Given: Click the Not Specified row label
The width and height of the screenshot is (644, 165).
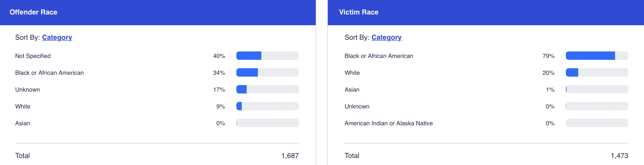Looking at the screenshot, I should coord(33,56).
